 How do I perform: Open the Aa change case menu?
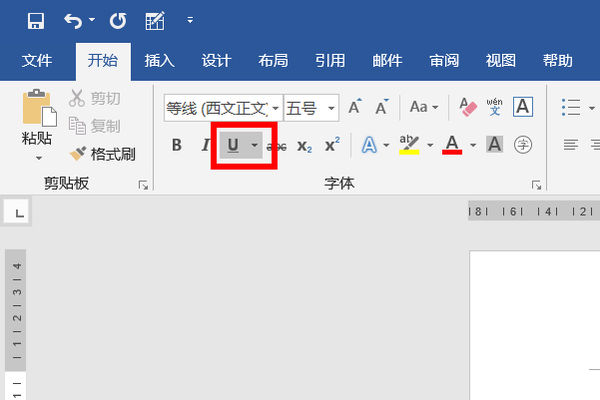click(x=424, y=107)
